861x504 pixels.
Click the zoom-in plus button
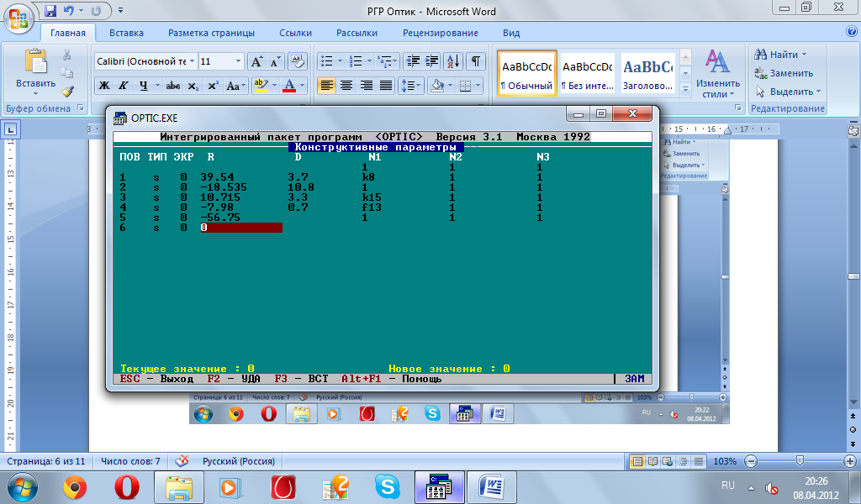point(851,461)
